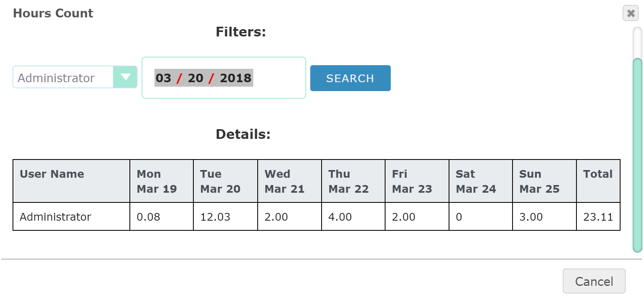
Task: Select the Administrator row in the table
Action: tap(55, 217)
